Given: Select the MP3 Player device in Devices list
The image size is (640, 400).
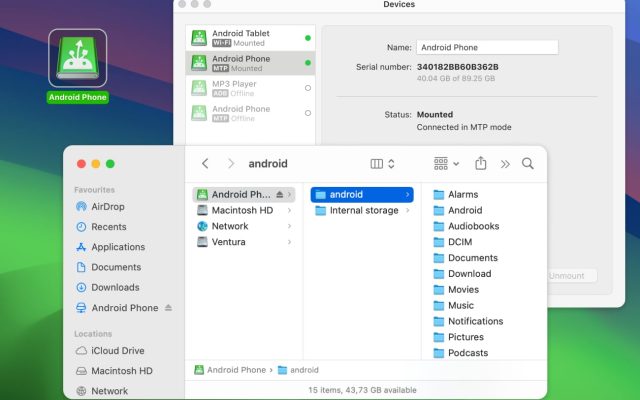Looking at the screenshot, I should tap(250, 88).
